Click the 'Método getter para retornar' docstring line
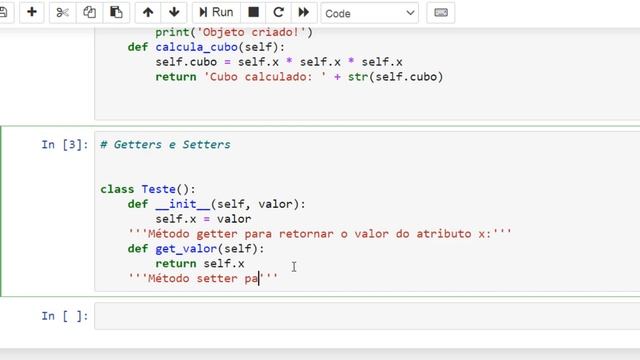This screenshot has width=640, height=360. pos(320,234)
